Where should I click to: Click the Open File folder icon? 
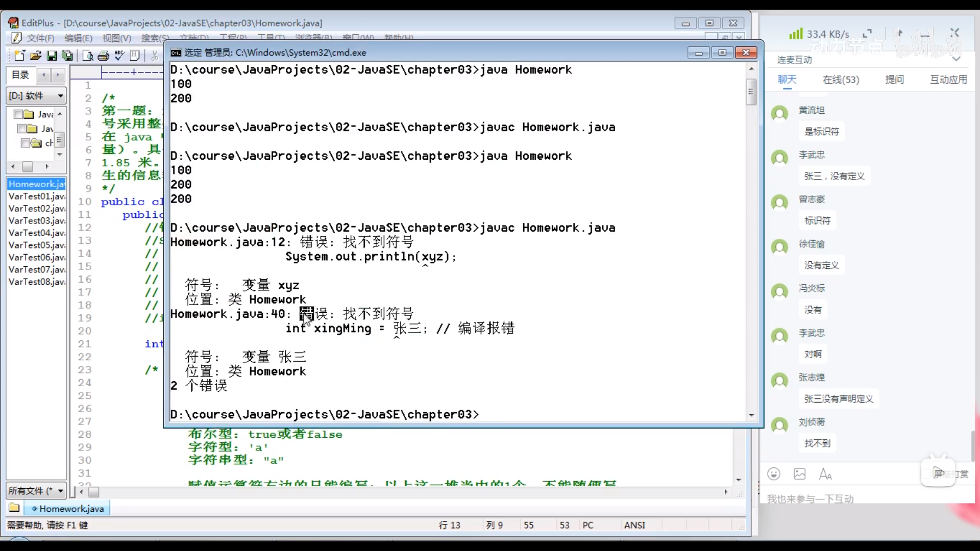click(36, 56)
